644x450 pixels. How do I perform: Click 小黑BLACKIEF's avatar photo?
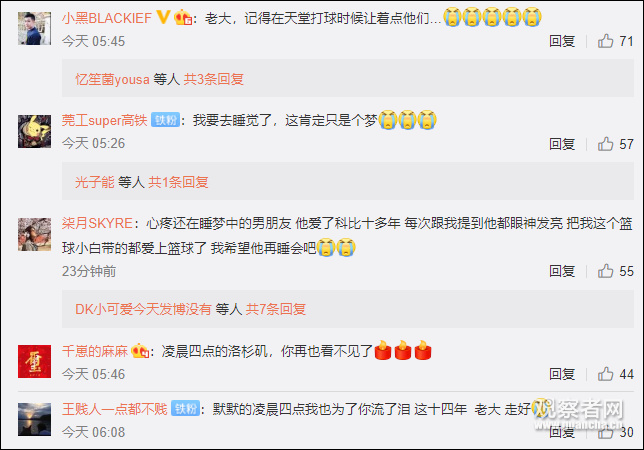click(34, 28)
